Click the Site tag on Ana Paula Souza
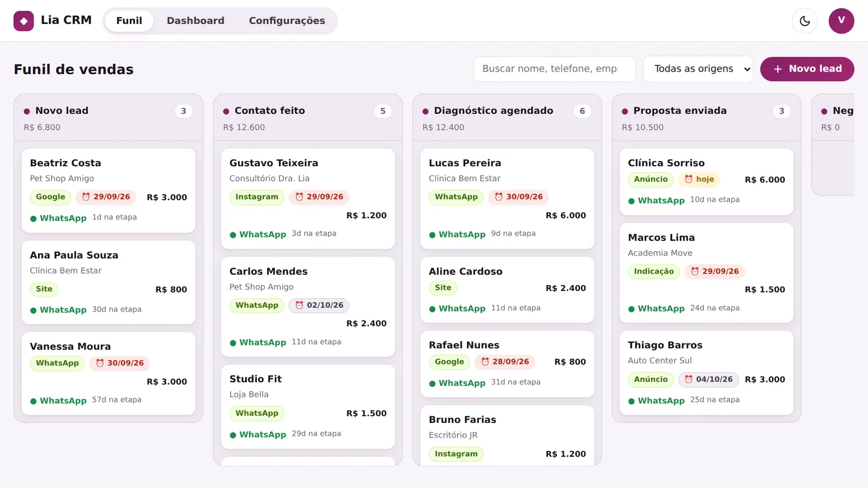Screen dimensions: 868x488 click(44, 289)
